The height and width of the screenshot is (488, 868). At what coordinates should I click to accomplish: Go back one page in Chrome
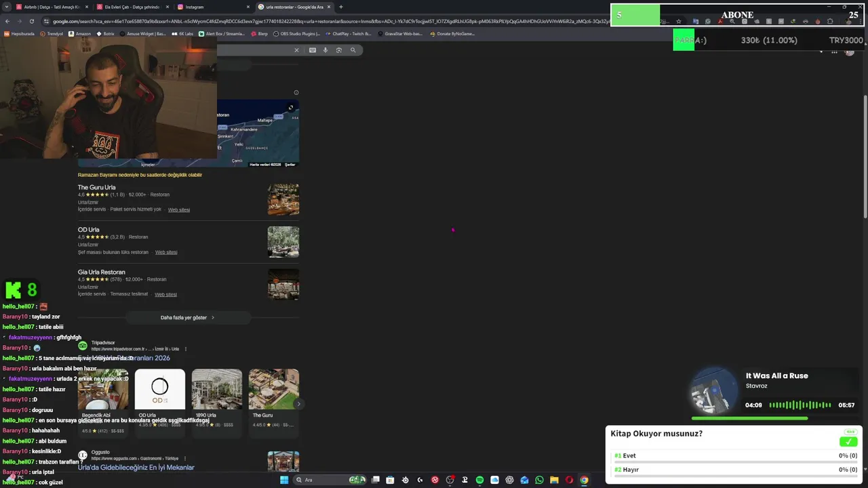(x=7, y=21)
